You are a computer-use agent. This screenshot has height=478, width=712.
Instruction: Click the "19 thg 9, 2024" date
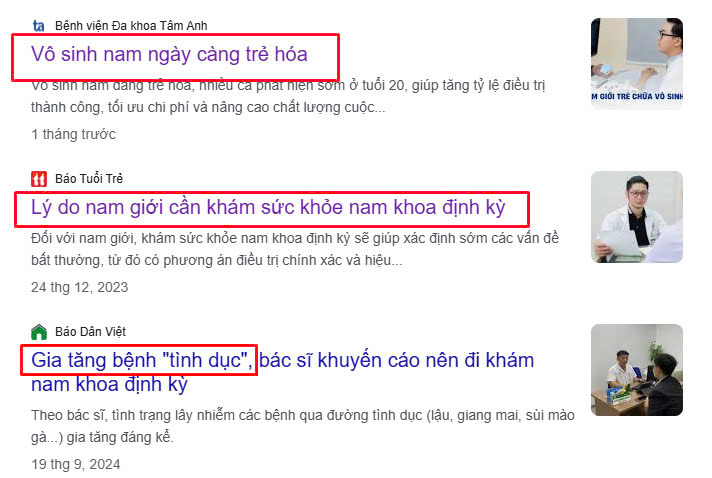pos(75,464)
